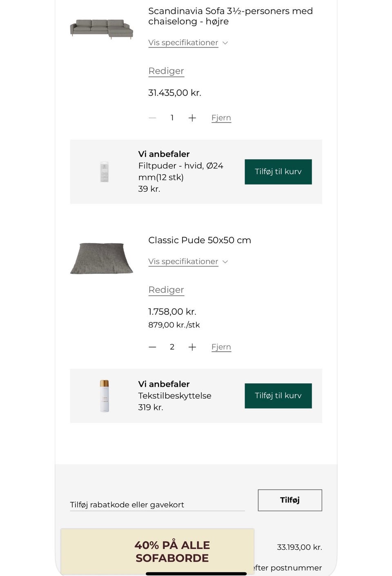Remove the Scandinavia Sofa with Fjern
The image size is (392, 576).
(221, 118)
